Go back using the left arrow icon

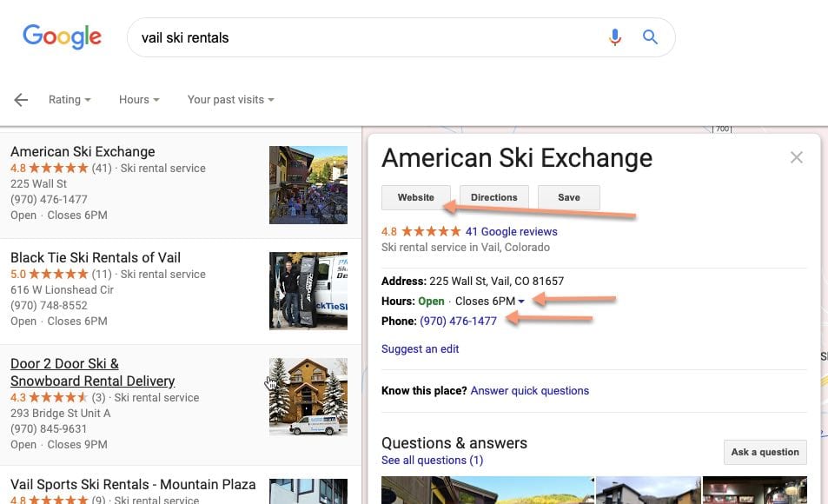pos(21,100)
